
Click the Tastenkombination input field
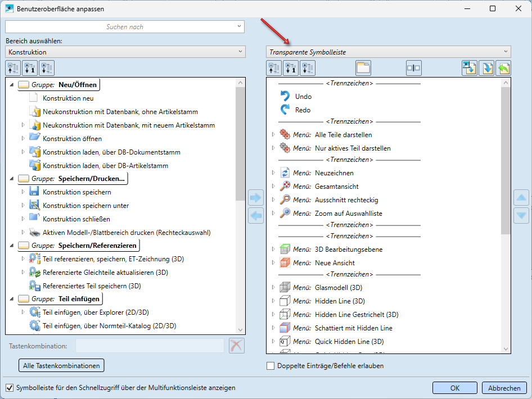click(150, 346)
